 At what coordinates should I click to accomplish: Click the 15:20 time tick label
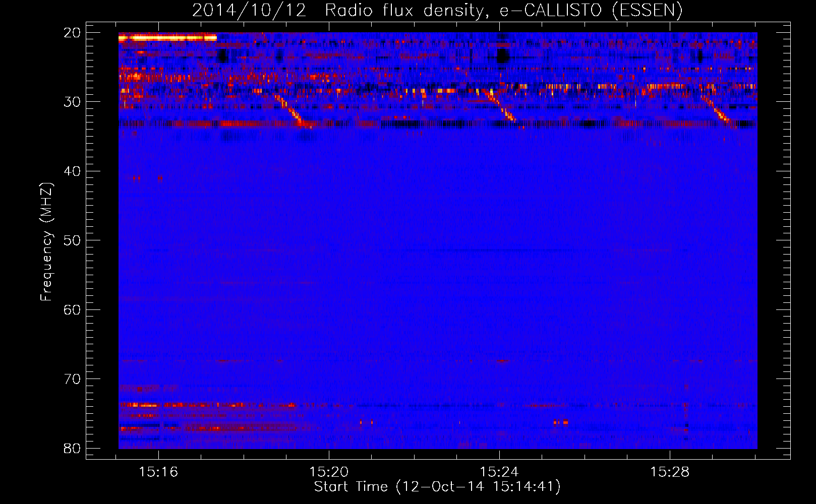click(329, 472)
